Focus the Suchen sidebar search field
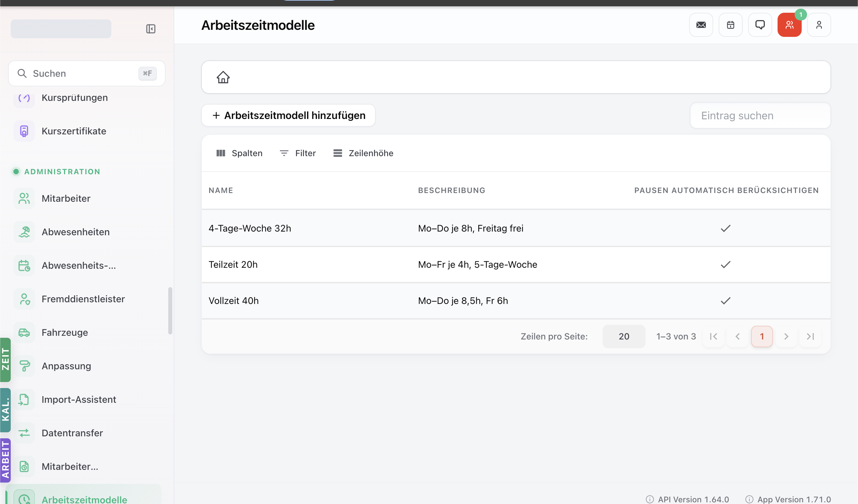Screen dimensions: 858x504 pos(87,73)
